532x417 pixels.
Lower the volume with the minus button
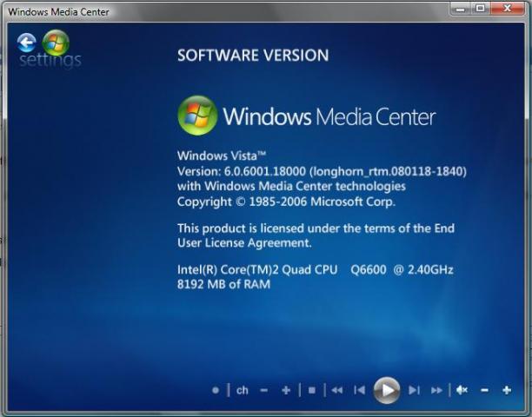(x=484, y=391)
